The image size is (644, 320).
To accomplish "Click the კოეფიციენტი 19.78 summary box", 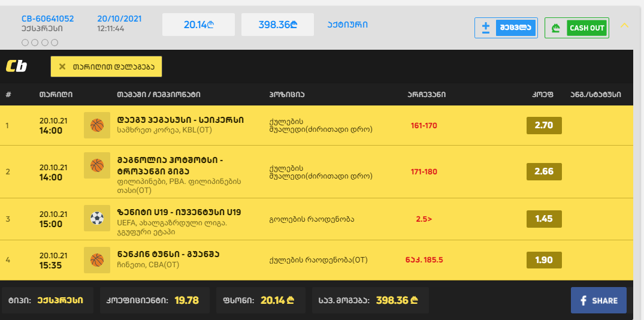I will coord(155,300).
